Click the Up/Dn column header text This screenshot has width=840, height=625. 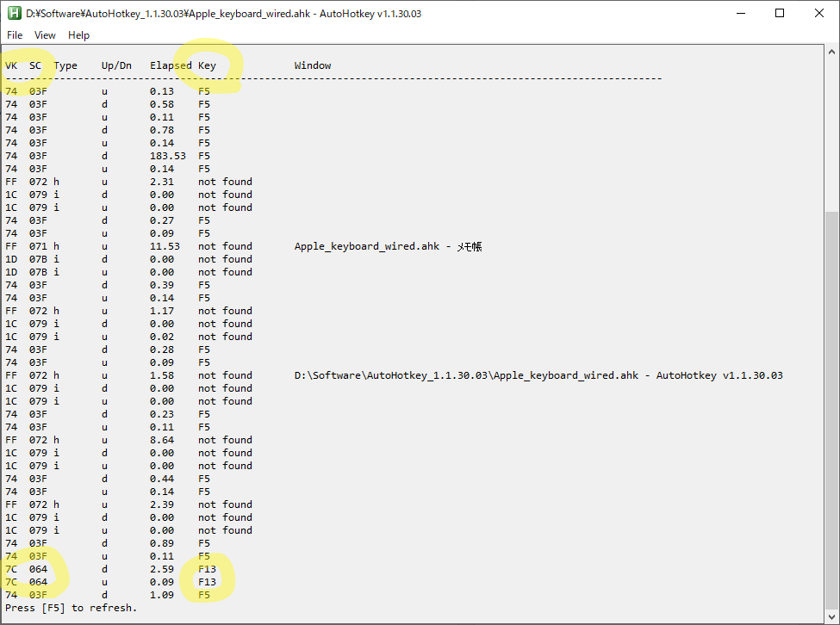116,65
